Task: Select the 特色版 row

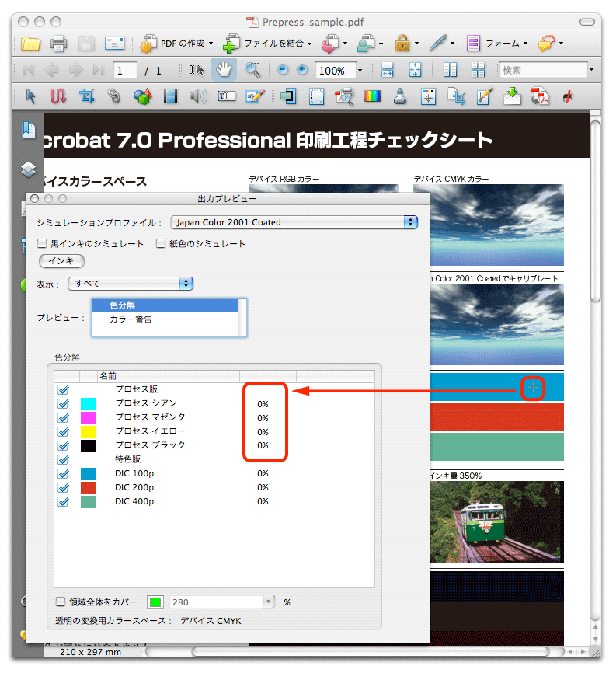Action: tap(214, 459)
